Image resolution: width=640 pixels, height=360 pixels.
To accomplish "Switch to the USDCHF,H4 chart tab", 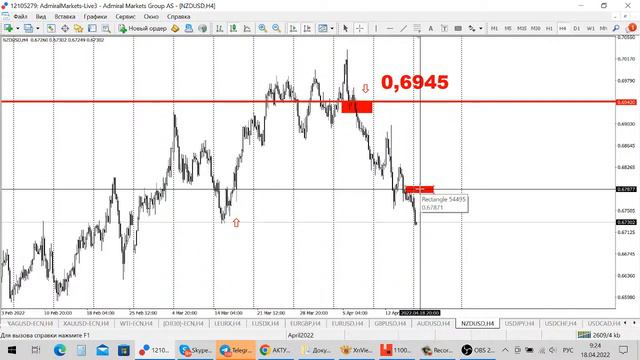I will point(560,323).
